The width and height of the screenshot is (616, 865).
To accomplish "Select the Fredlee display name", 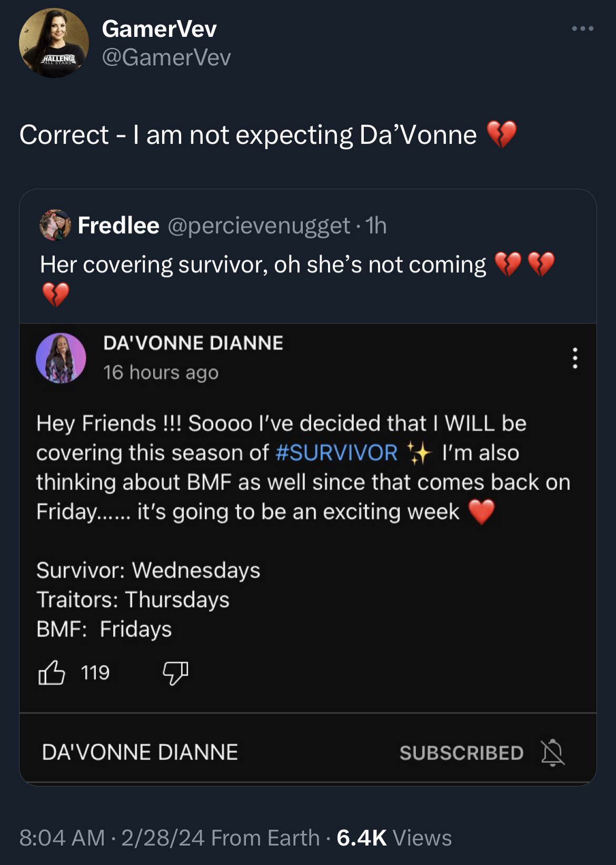I will coord(118,225).
